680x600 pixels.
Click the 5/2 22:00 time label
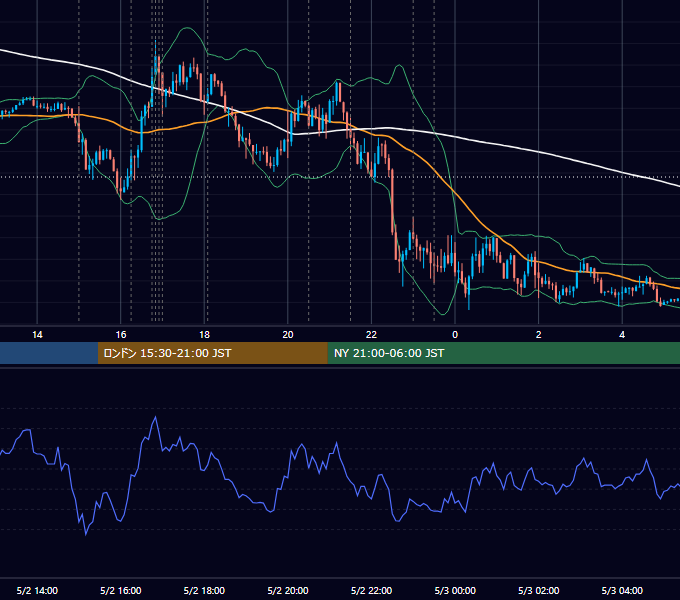[371, 590]
